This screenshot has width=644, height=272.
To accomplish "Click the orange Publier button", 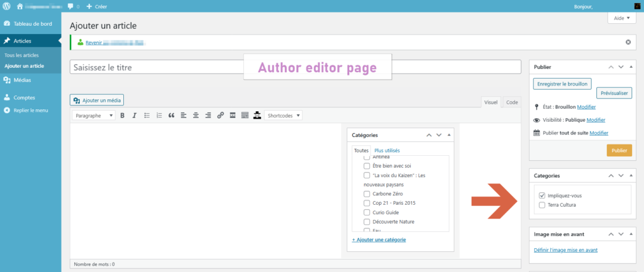I will click(619, 150).
